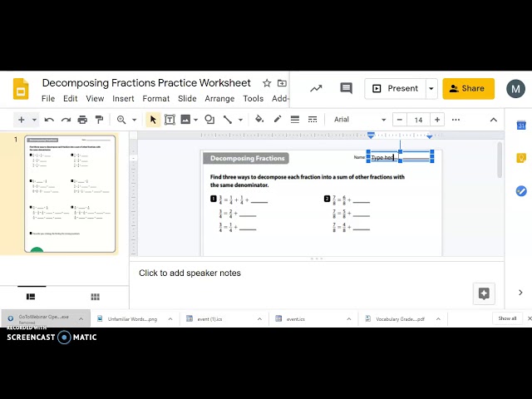Open the Tools menu

point(253,98)
